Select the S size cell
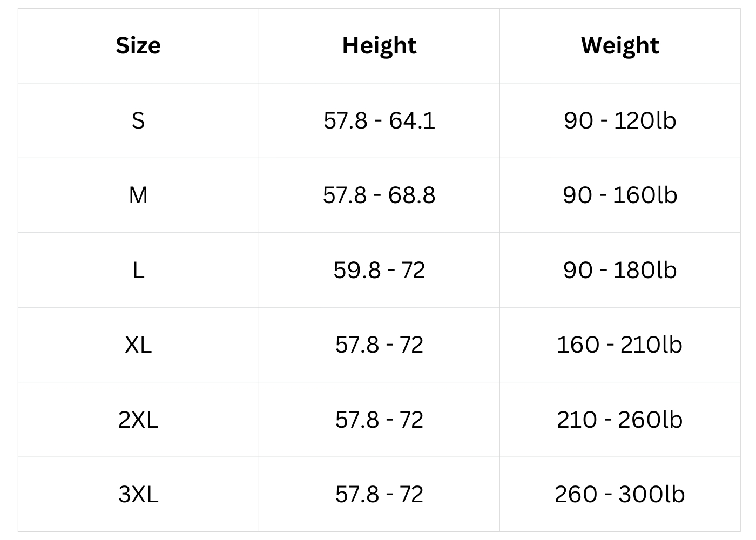756x540 pixels. 138,120
